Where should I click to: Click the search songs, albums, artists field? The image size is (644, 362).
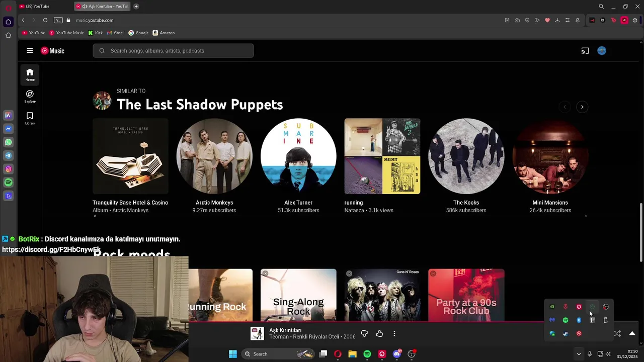[173, 51]
